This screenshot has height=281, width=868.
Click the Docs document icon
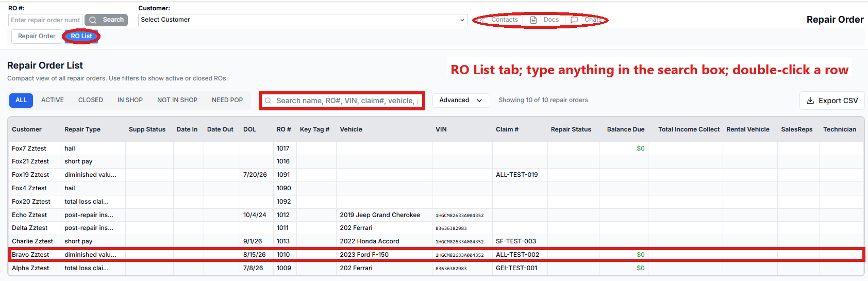533,20
